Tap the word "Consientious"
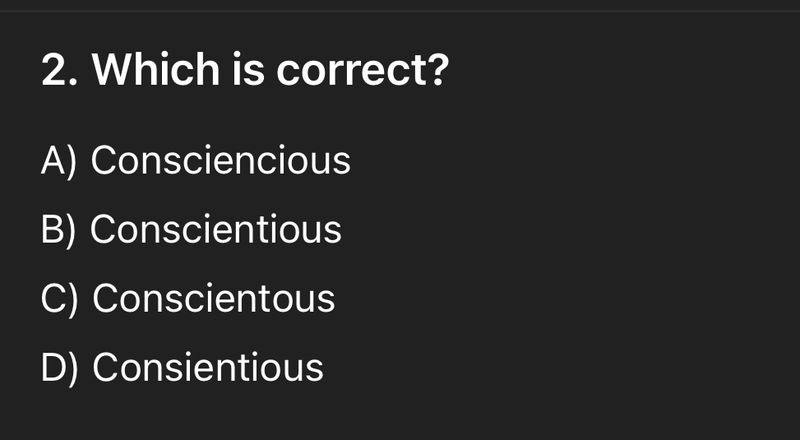Image resolution: width=800 pixels, height=440 pixels. (x=208, y=367)
